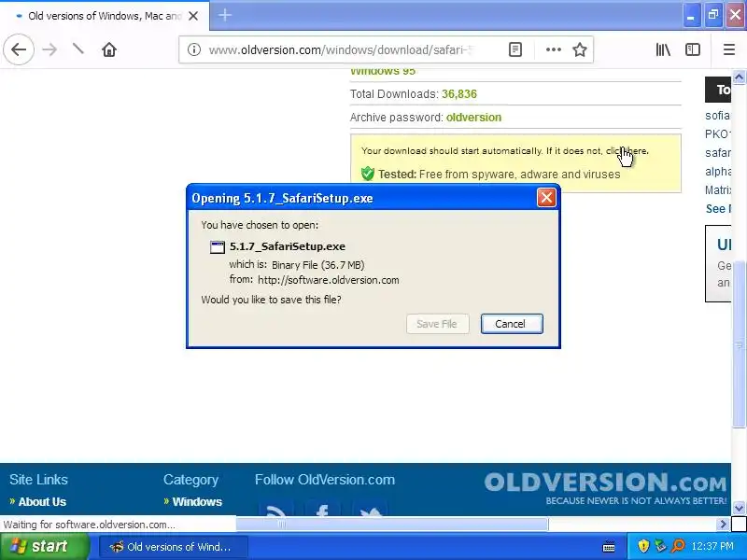The width and height of the screenshot is (747, 560).
Task: Click the 5.1.7_SafariSetup.exe file icon
Action: click(x=218, y=246)
